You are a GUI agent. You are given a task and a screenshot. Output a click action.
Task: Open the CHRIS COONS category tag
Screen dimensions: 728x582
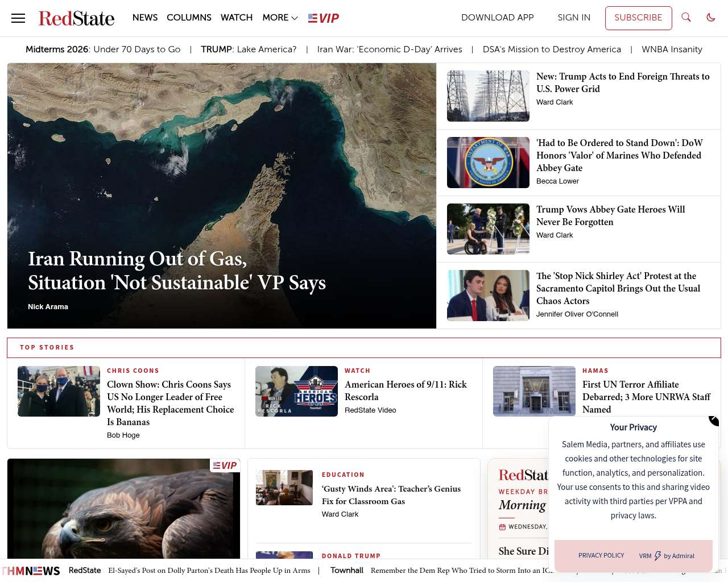(x=133, y=371)
